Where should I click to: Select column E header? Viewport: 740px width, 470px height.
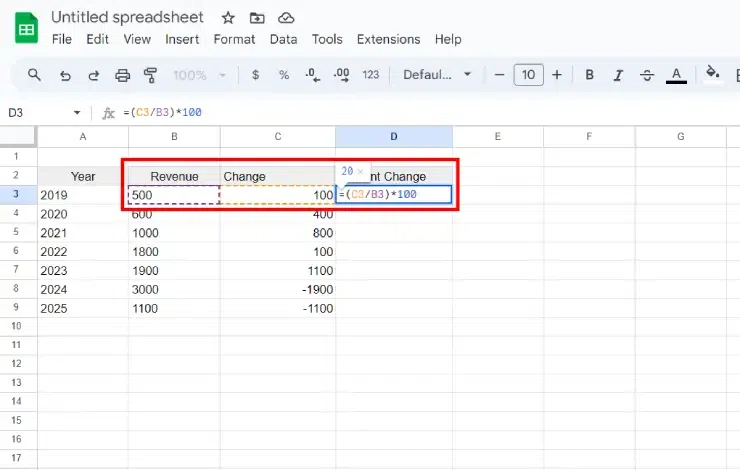(x=497, y=137)
